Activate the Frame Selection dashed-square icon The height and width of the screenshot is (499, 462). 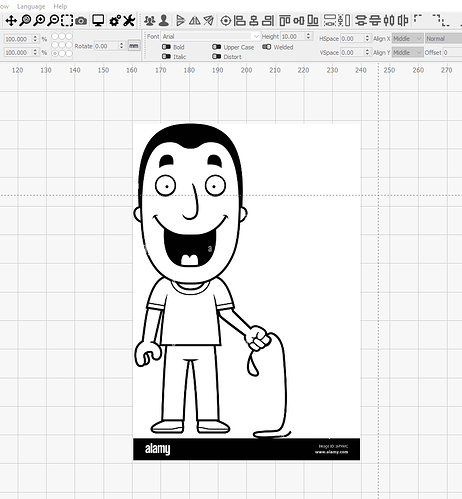67,21
